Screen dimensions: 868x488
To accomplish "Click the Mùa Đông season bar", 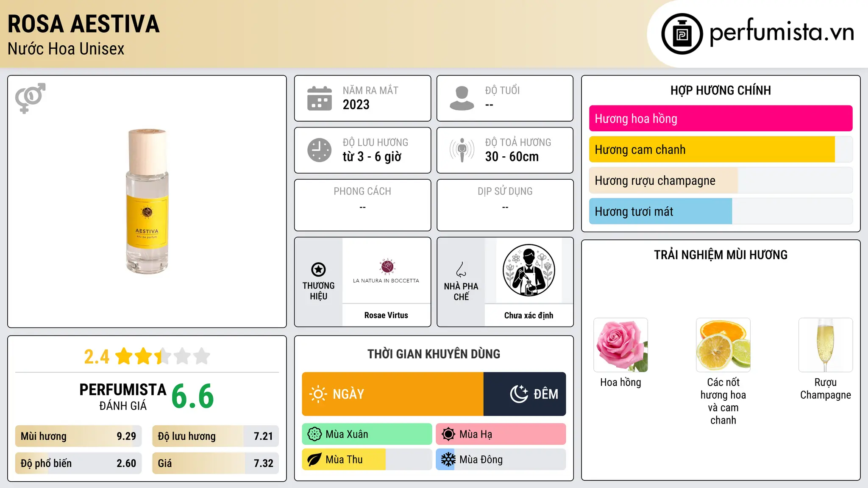I will click(501, 460).
